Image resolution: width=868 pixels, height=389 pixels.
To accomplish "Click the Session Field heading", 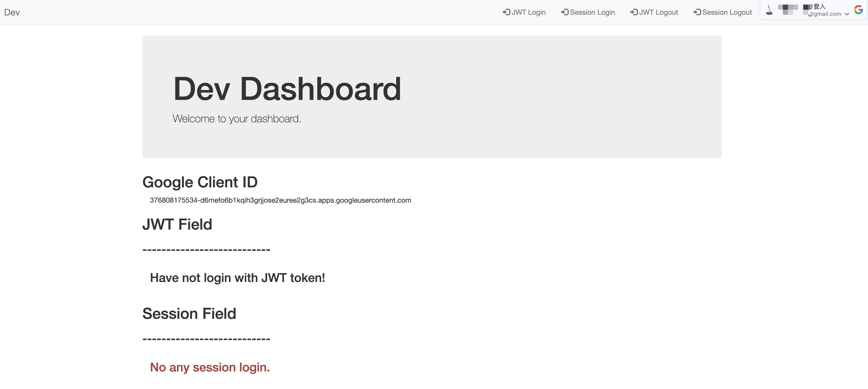I will tap(189, 313).
